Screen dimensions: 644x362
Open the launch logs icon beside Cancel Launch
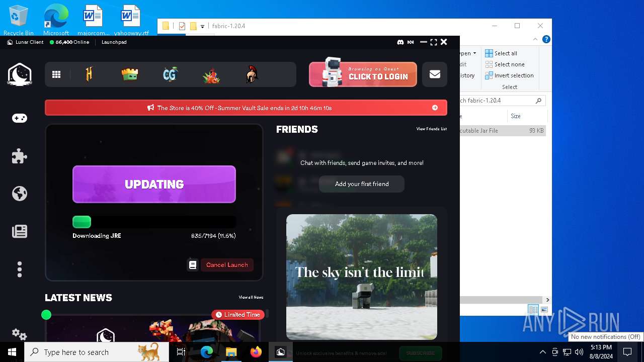193,264
